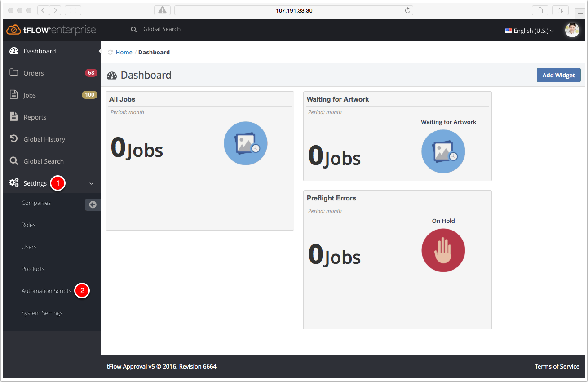Click the browser page reload icon

click(x=407, y=10)
